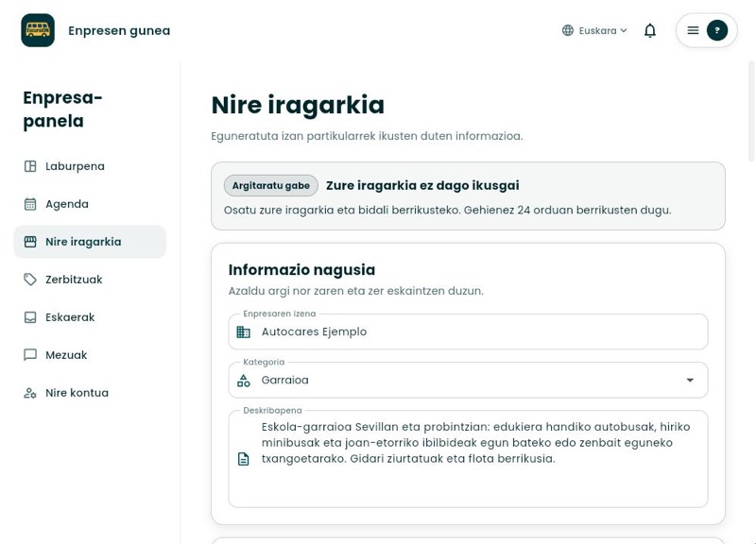This screenshot has width=756, height=544.
Task: Click the Agenda calendar icon
Action: (30, 204)
